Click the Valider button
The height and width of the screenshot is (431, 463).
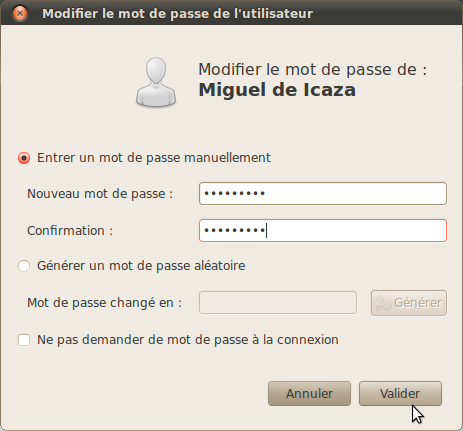[400, 394]
